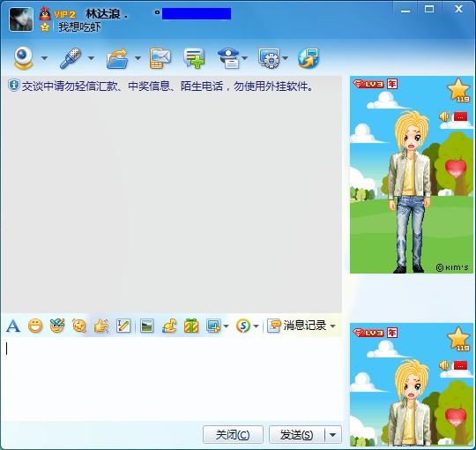This screenshot has height=450, width=476.
Task: Click the VIP 2 membership badge
Action: pos(64,14)
